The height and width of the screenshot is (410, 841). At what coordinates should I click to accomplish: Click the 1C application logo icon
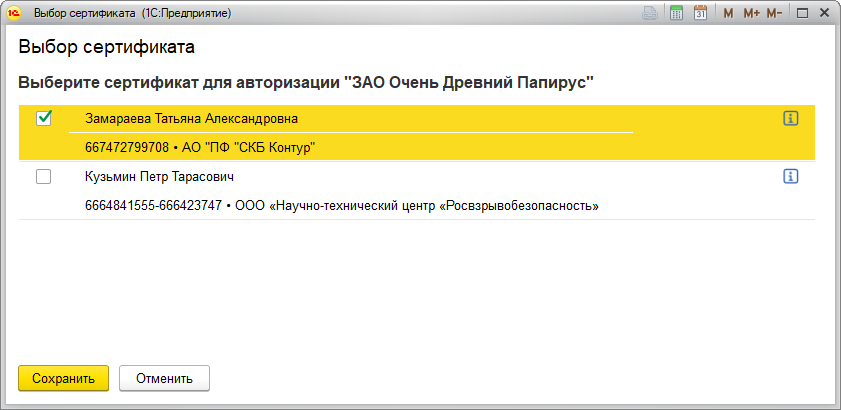click(x=16, y=13)
